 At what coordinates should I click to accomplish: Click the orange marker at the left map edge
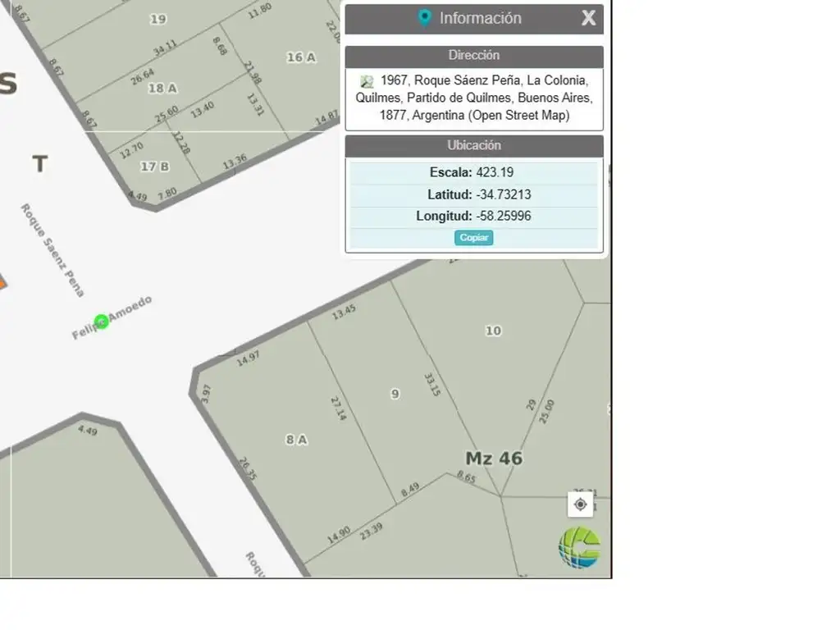(x=2, y=283)
